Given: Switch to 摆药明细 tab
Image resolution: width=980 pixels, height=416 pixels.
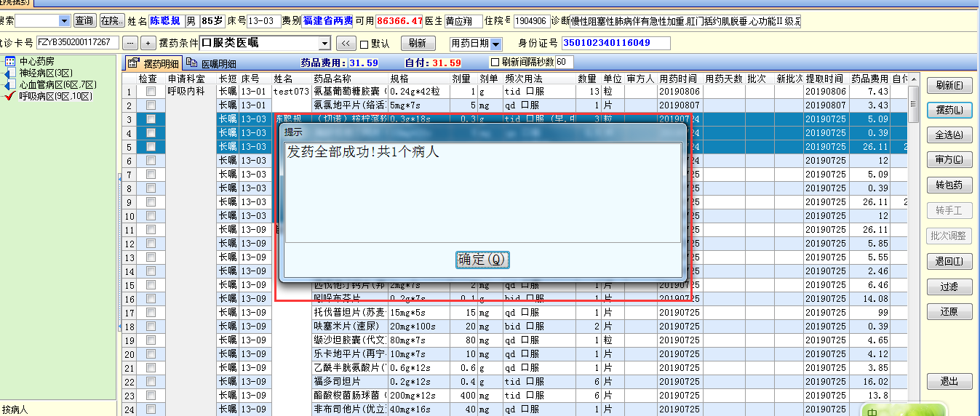Looking at the screenshot, I should point(154,63).
